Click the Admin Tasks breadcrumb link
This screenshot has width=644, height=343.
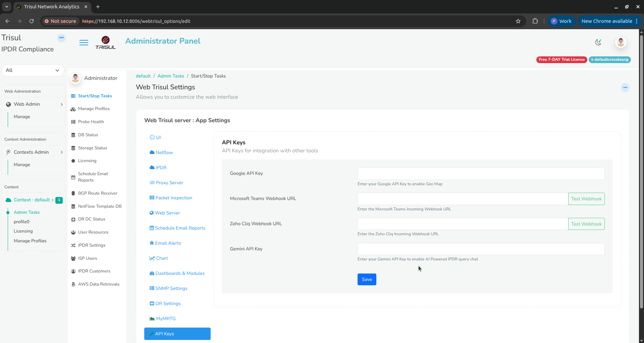click(x=171, y=76)
